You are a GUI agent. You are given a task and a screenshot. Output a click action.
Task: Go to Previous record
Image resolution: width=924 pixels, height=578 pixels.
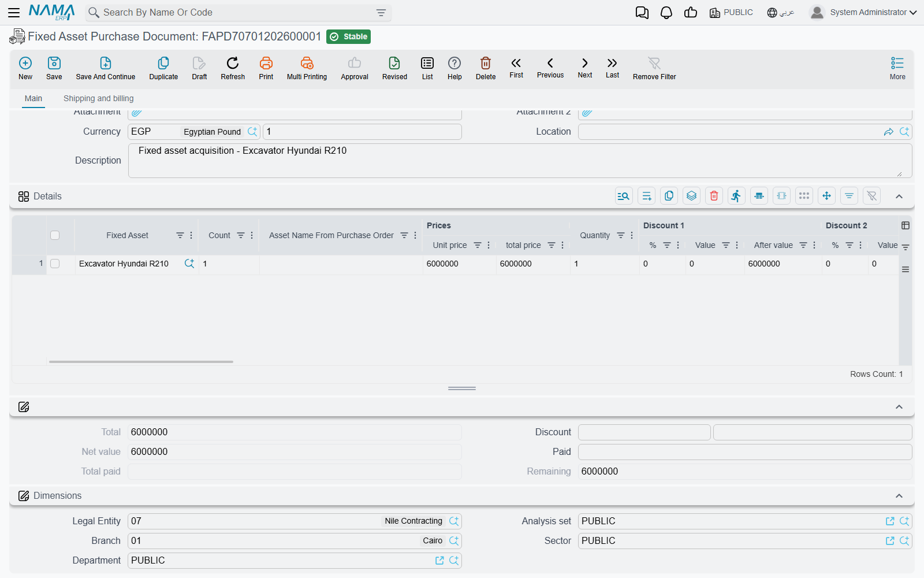pos(550,68)
